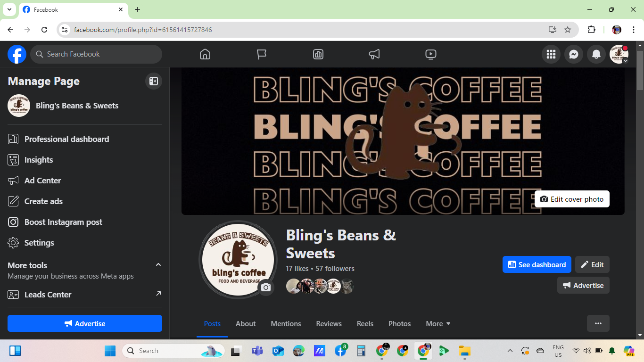The image size is (644, 362).
Task: Switch to the Reviews tab
Action: pos(329,324)
